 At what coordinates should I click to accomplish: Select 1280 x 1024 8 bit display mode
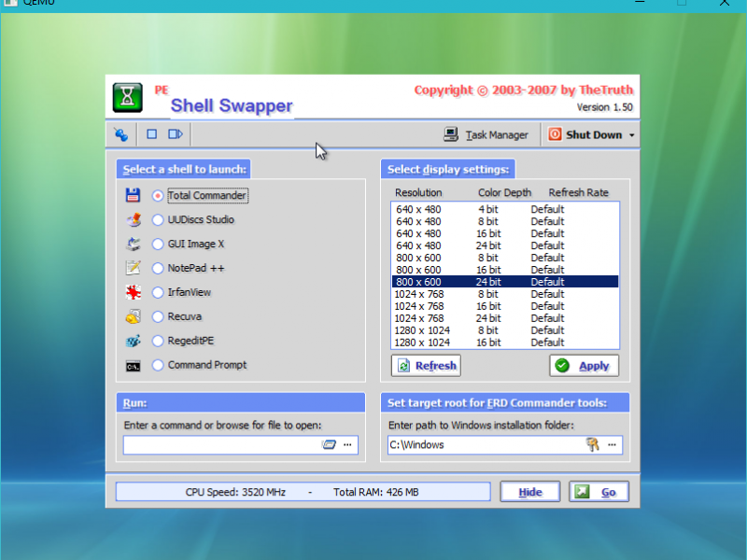click(505, 330)
